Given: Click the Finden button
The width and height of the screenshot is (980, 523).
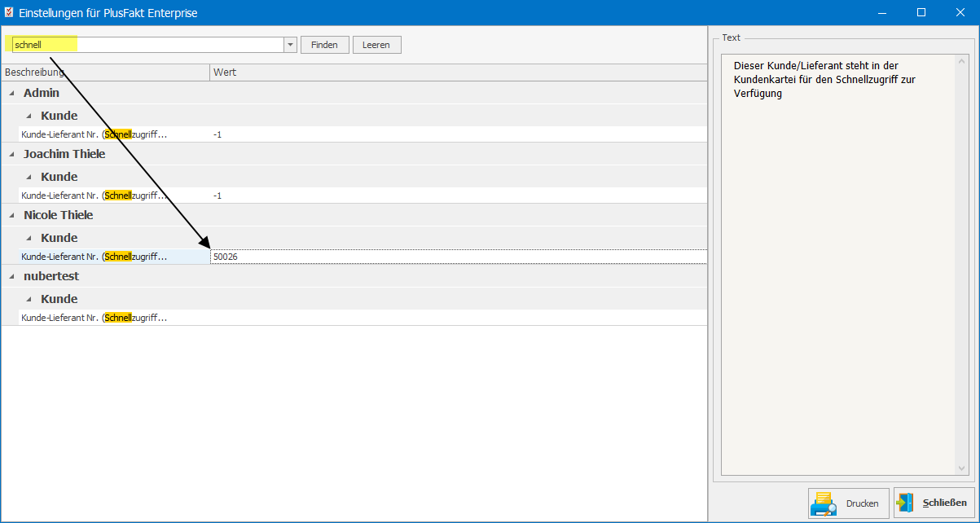Looking at the screenshot, I should 324,45.
